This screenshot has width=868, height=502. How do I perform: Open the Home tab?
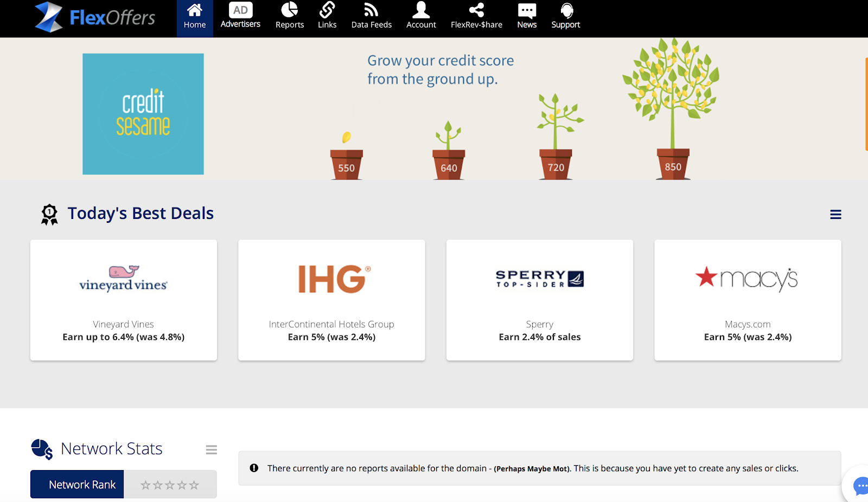click(x=195, y=18)
